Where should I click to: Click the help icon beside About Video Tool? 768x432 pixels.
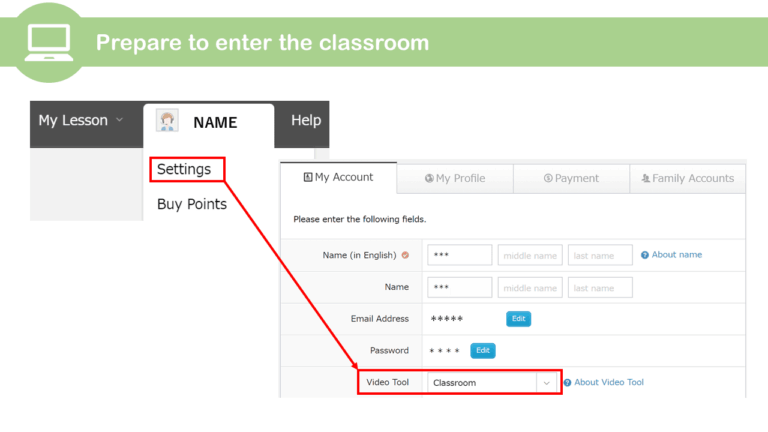[x=567, y=383]
